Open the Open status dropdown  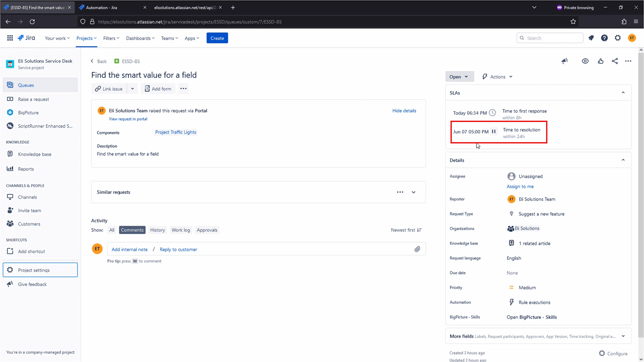pyautogui.click(x=459, y=76)
